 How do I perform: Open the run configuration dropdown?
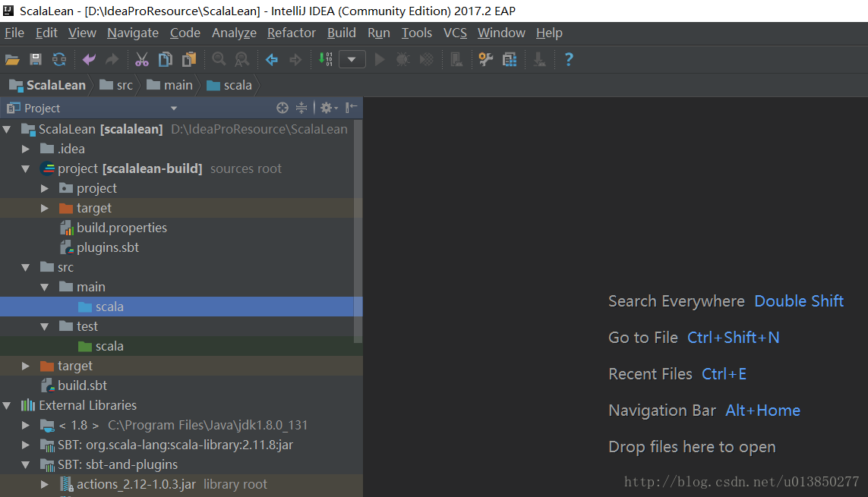pyautogui.click(x=352, y=59)
